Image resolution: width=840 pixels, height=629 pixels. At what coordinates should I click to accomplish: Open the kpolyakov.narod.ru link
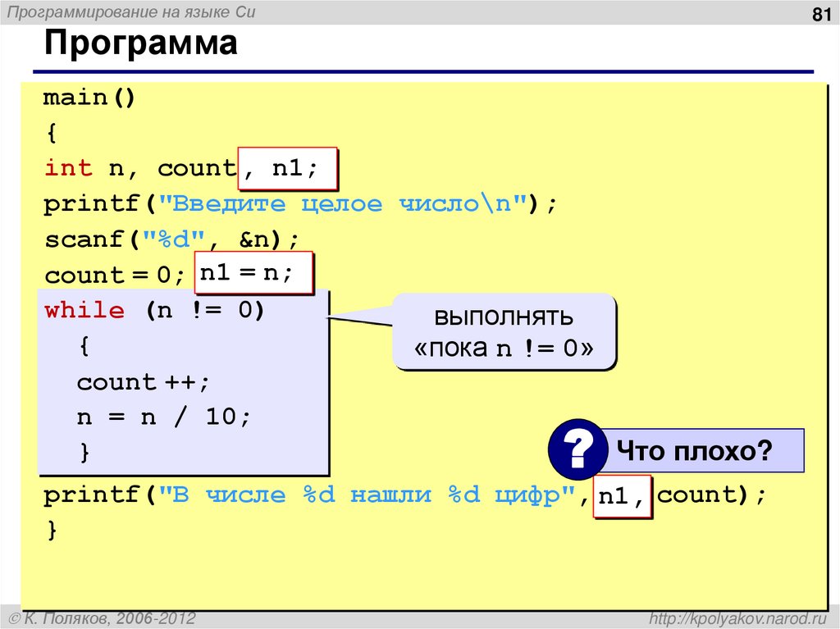[x=739, y=619]
